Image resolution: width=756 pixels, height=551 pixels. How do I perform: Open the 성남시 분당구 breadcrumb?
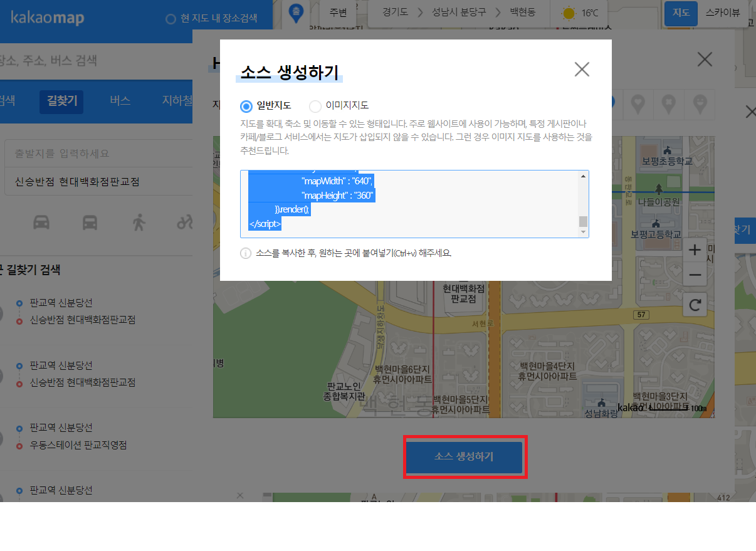point(459,13)
